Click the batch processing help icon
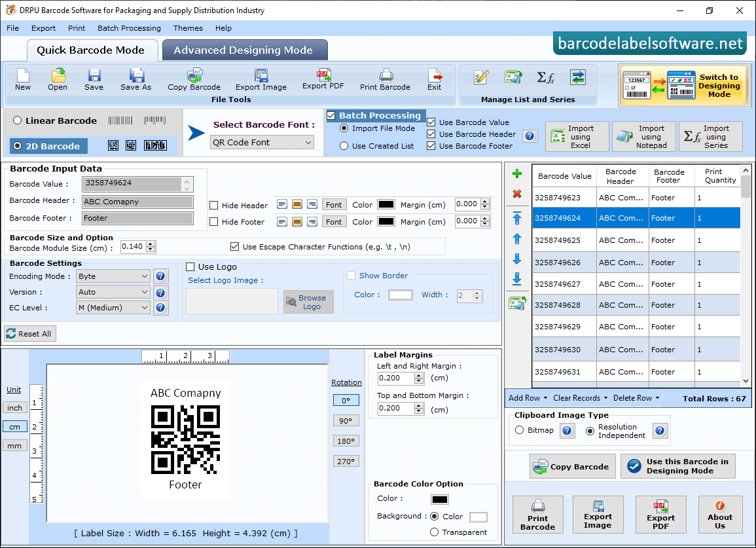756x548 pixels. pyautogui.click(x=530, y=136)
